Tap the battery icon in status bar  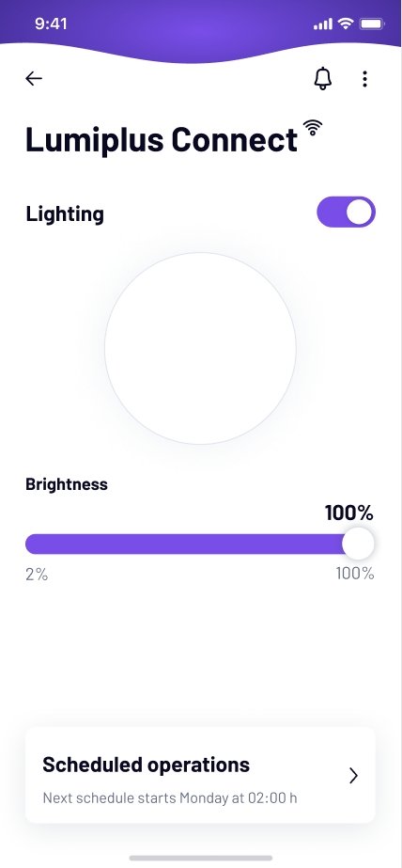(372, 24)
